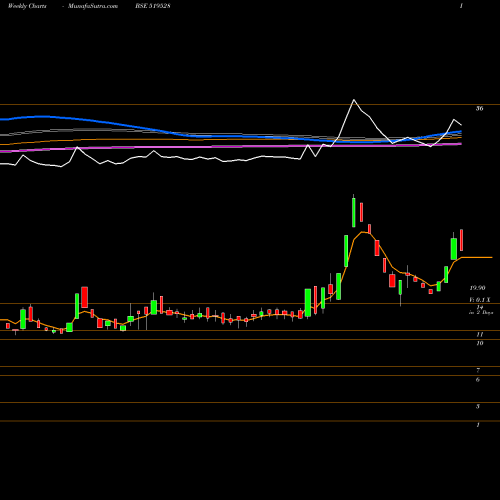Click the '10' price level label
The height and width of the screenshot is (500, 500).
coord(479,343)
